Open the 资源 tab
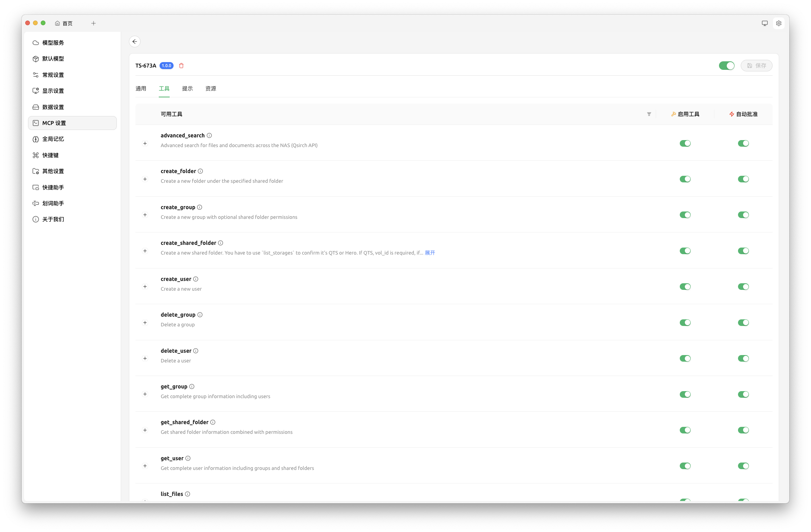The width and height of the screenshot is (811, 532). pyautogui.click(x=210, y=88)
